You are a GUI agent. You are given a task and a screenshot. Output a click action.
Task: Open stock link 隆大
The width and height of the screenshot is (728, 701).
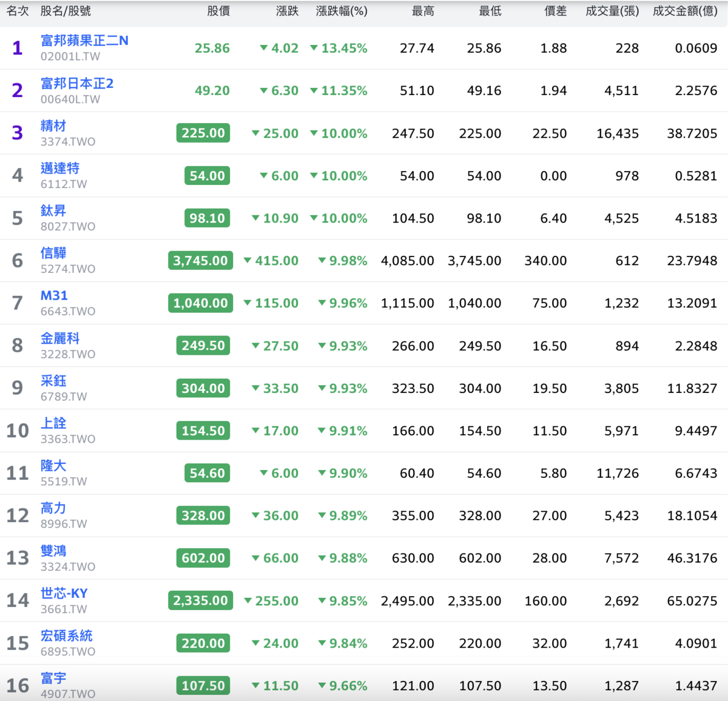click(x=53, y=466)
